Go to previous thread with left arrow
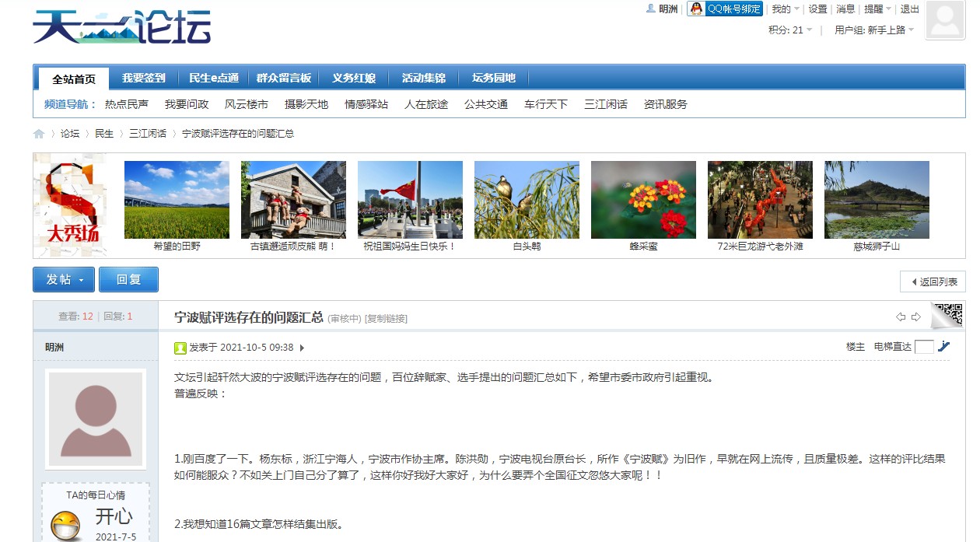Image resolution: width=980 pixels, height=542 pixels. click(x=901, y=317)
